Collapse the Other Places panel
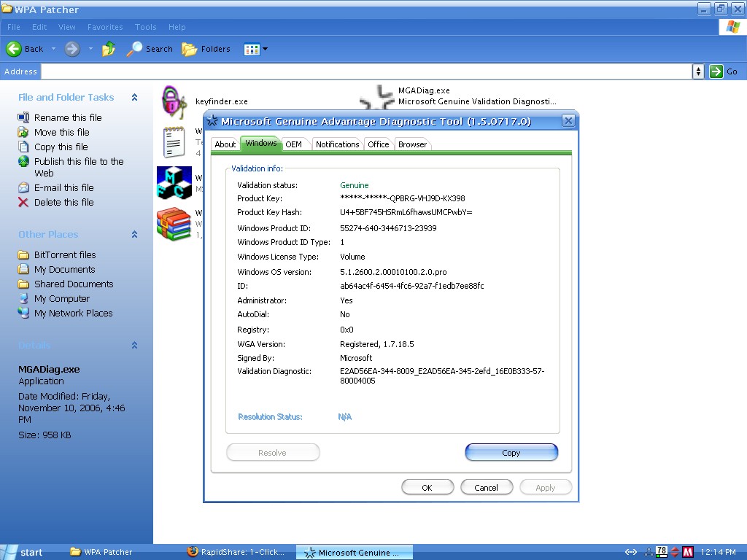This screenshot has width=747, height=560. [x=134, y=234]
